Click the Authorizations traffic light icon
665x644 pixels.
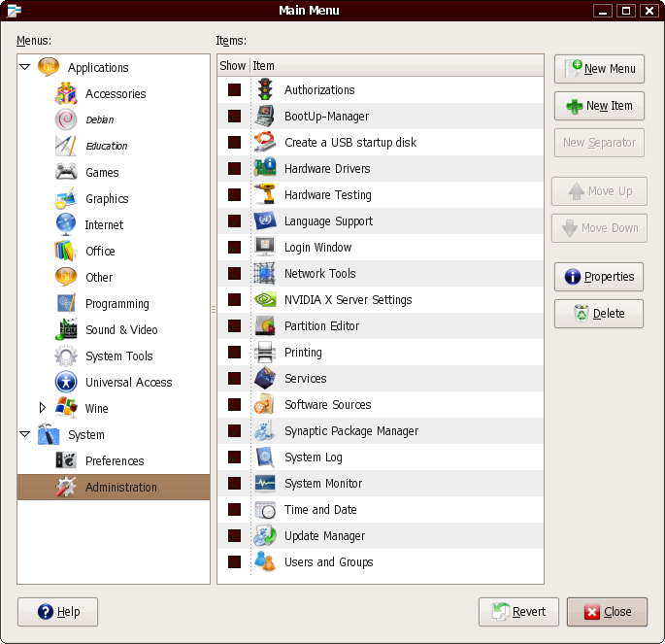[x=265, y=89]
